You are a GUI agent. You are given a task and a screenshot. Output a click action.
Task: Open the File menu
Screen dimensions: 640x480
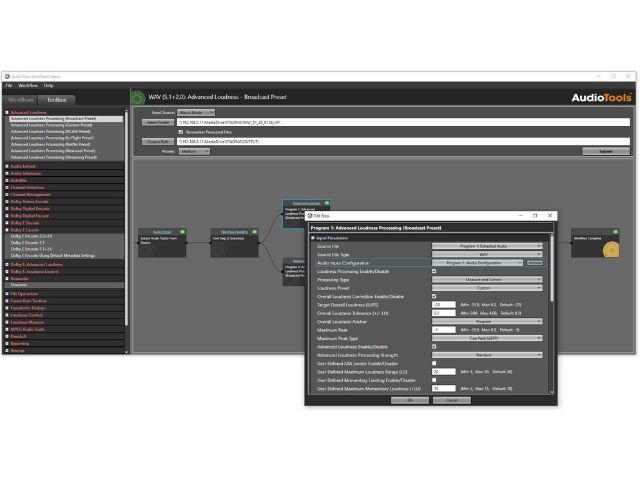[9, 86]
